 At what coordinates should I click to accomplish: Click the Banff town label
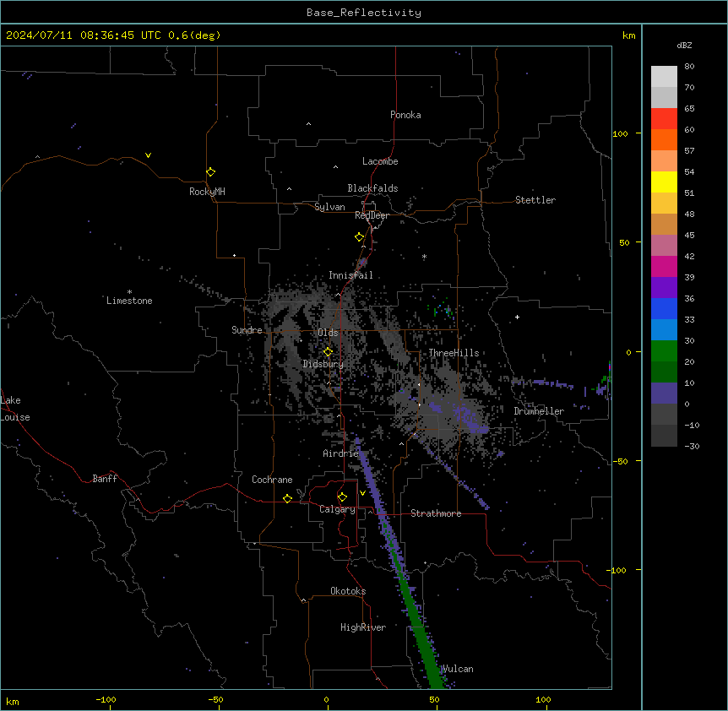pyautogui.click(x=105, y=479)
